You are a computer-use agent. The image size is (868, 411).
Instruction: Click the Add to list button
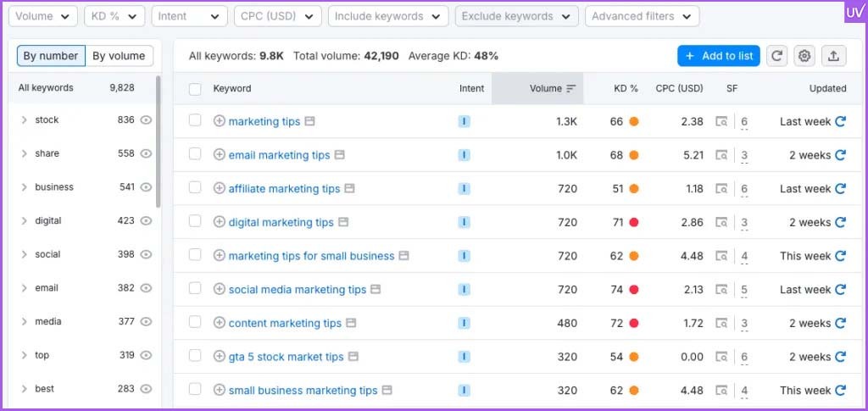click(x=719, y=56)
